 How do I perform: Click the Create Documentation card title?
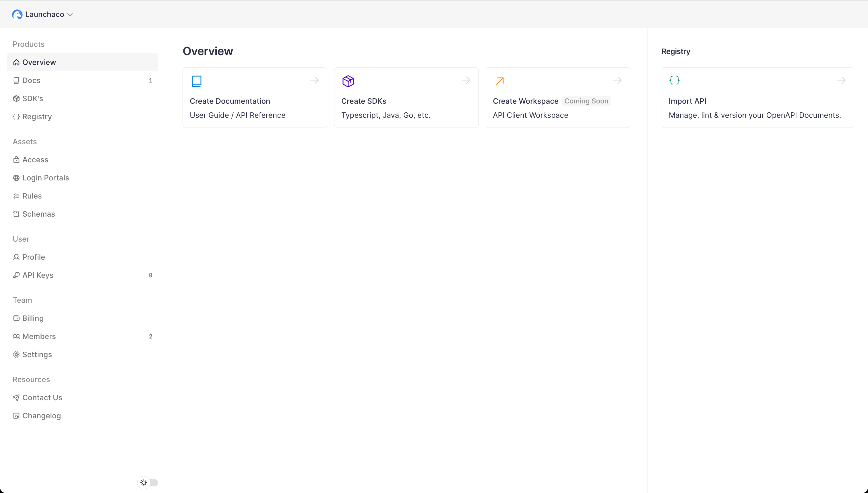click(x=230, y=101)
